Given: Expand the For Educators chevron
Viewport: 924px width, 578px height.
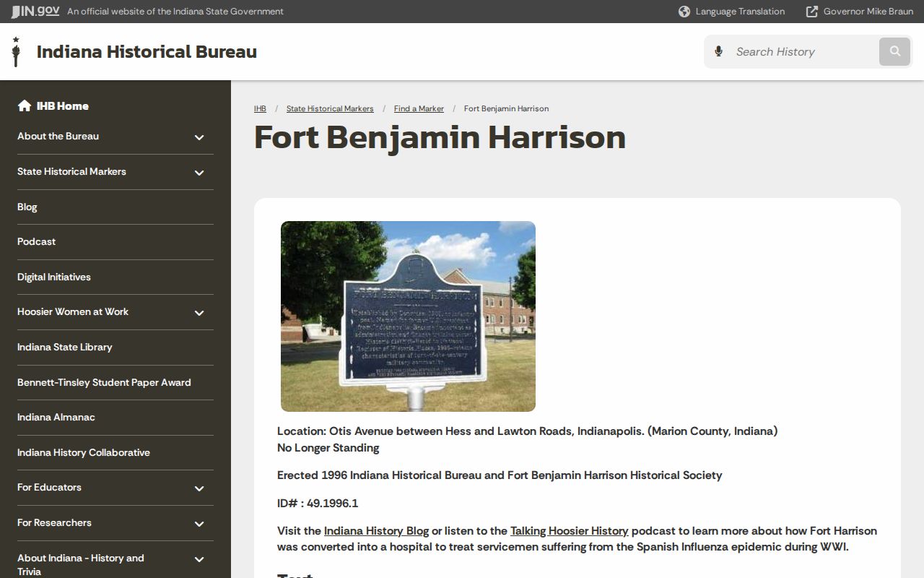Looking at the screenshot, I should [x=199, y=488].
